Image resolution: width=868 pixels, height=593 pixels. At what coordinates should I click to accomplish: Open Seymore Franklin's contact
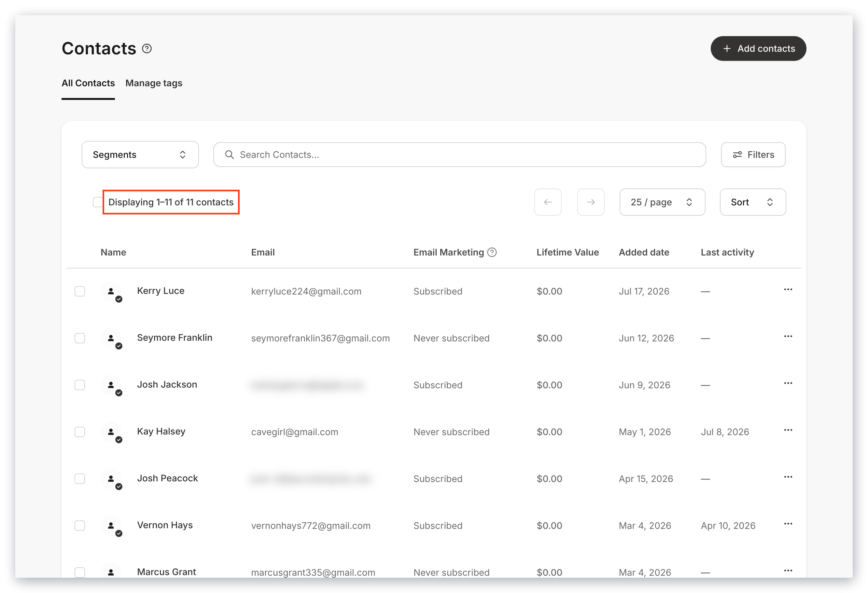175,338
